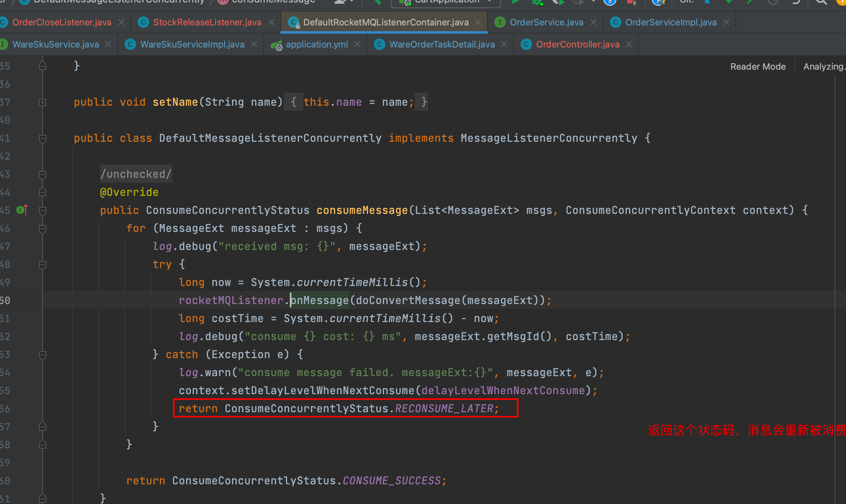The image size is (846, 504).
Task: Click the Reader Mode button
Action: click(x=758, y=66)
